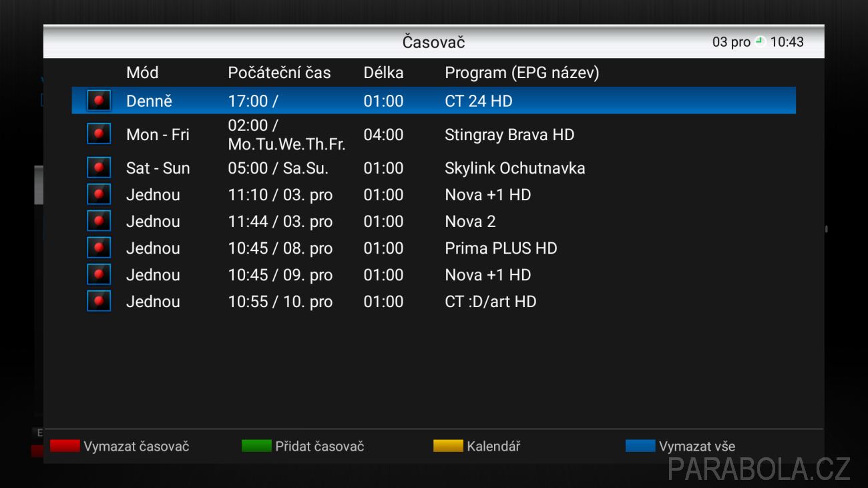This screenshot has height=488, width=868.
Task: Click duration 01:00 in the Skylink Ochutnavka row
Action: [x=383, y=168]
